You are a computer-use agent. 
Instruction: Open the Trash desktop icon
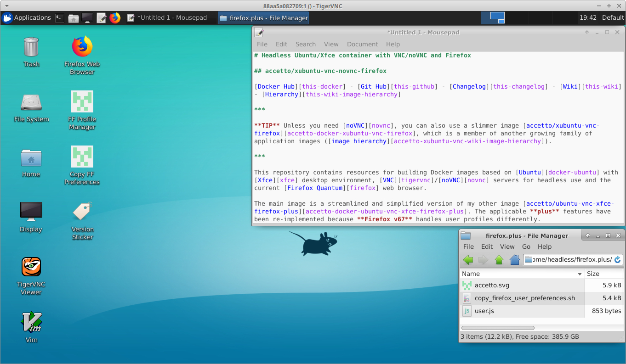31,51
